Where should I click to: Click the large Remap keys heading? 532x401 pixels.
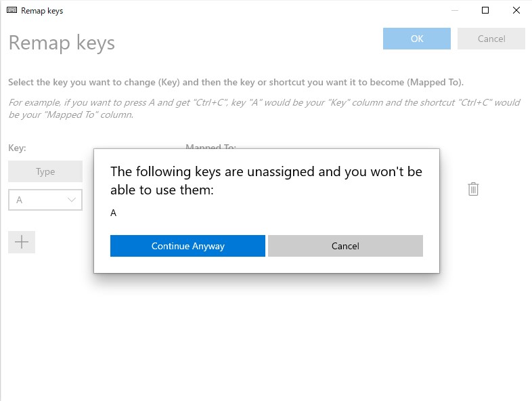[62, 43]
